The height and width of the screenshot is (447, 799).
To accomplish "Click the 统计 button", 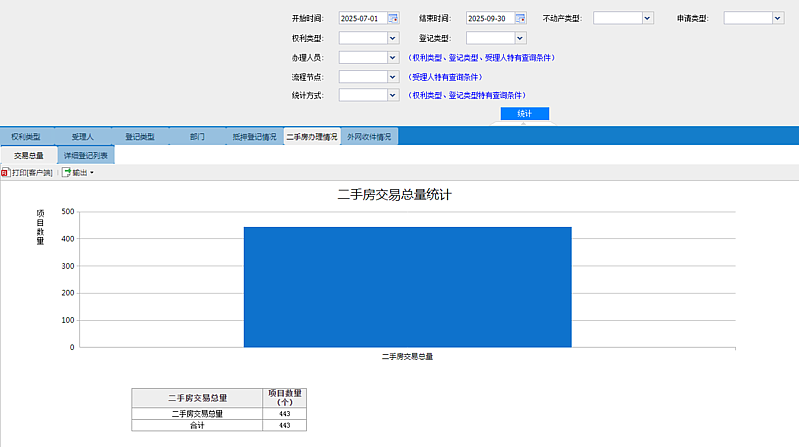I will tap(524, 114).
